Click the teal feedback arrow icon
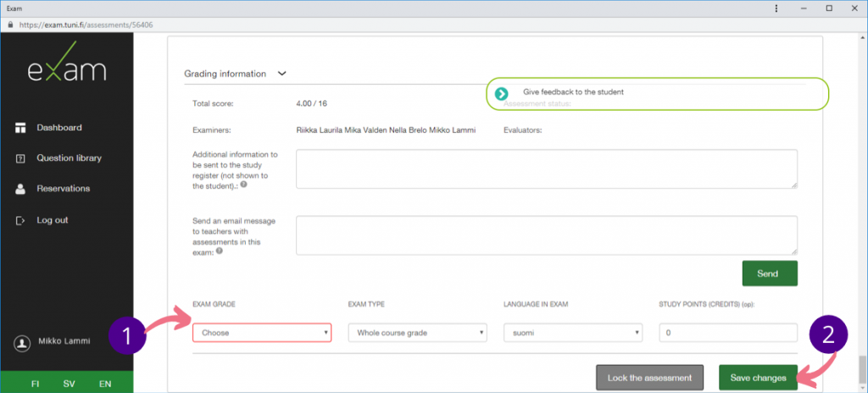Viewport: 868px width, 393px height. pos(502,93)
